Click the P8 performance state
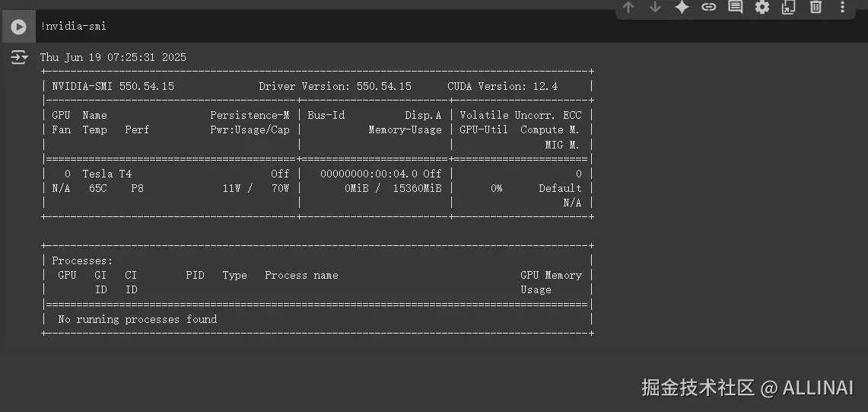Screen dimensions: 868x412 (137, 188)
